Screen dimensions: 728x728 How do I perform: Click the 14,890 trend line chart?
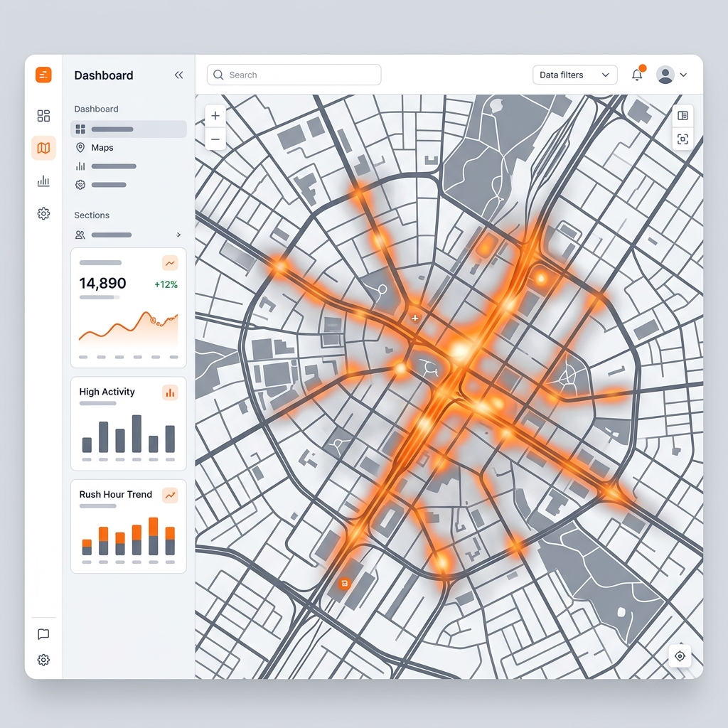click(128, 328)
